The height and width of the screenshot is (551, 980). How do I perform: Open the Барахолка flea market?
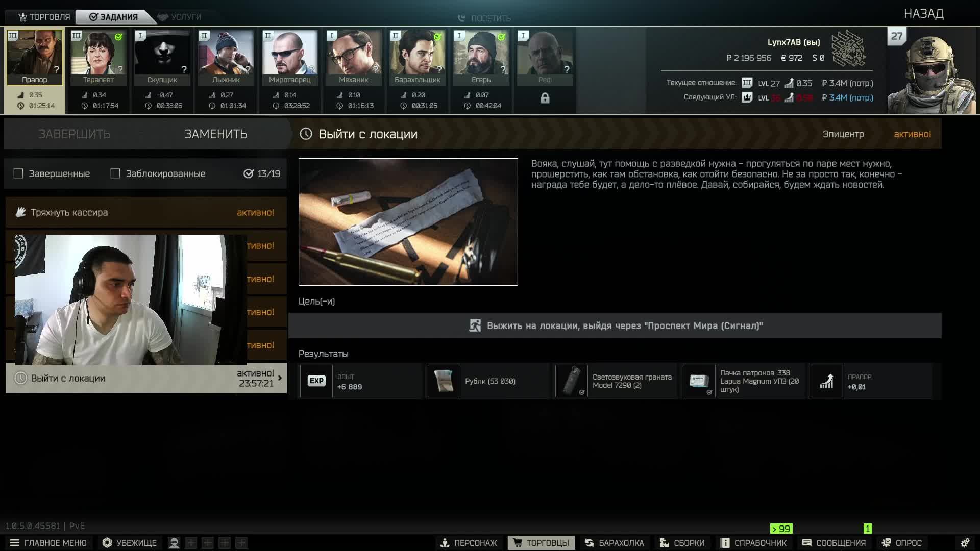(615, 543)
